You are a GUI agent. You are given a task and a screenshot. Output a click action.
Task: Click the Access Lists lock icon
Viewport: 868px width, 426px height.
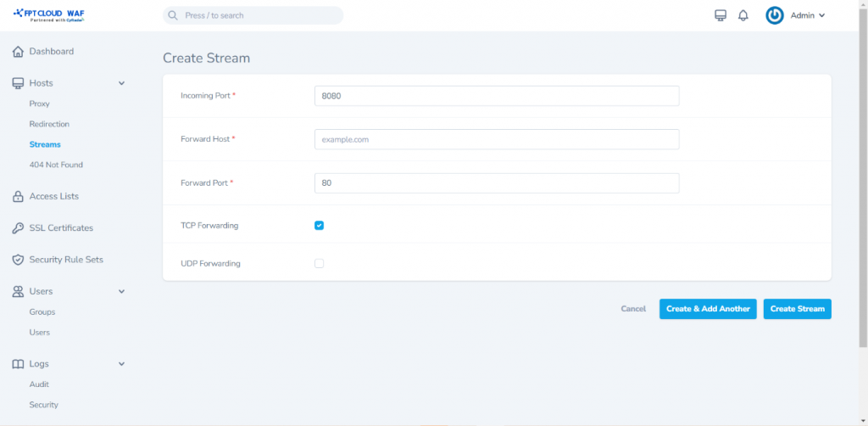18,197
